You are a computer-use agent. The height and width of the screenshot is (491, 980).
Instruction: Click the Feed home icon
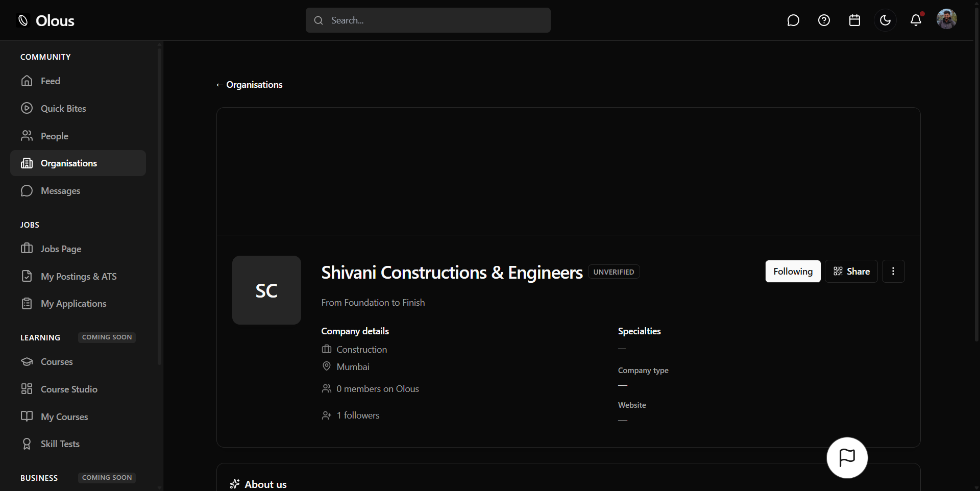click(x=27, y=81)
